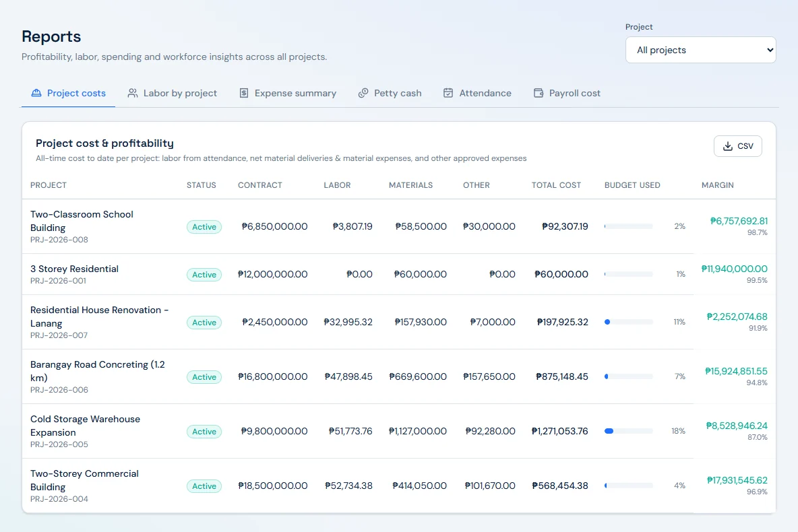The image size is (798, 532).
Task: Click margin ₱2,252,074.68
Action: coord(737,317)
